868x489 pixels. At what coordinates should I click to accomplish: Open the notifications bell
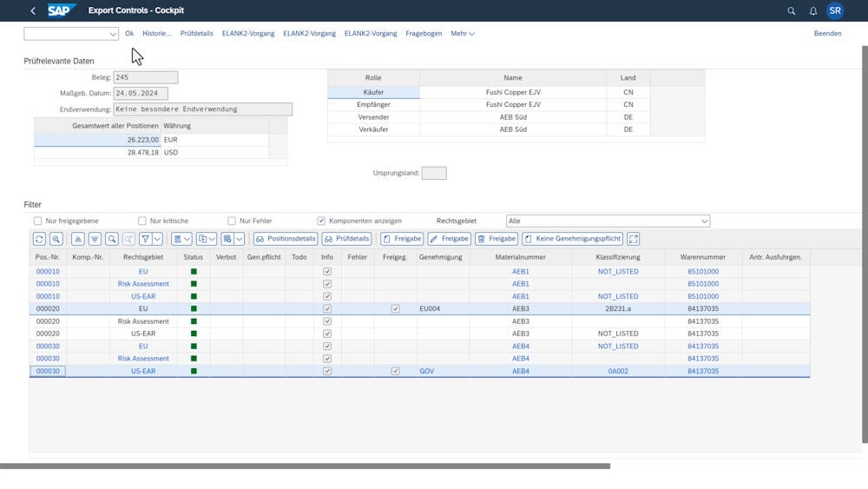click(x=813, y=11)
